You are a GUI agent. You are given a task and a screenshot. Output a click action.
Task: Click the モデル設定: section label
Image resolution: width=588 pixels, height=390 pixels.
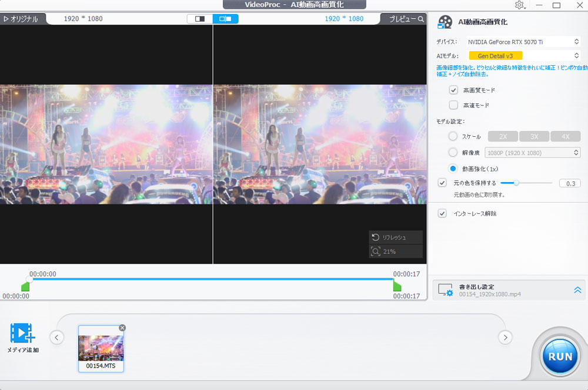coord(450,122)
